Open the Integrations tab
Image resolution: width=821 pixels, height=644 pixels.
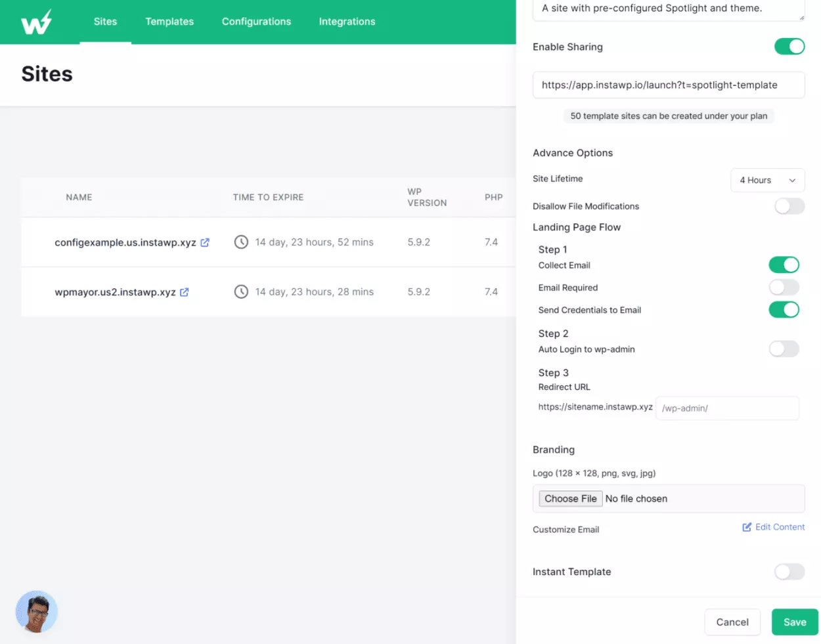(x=347, y=22)
